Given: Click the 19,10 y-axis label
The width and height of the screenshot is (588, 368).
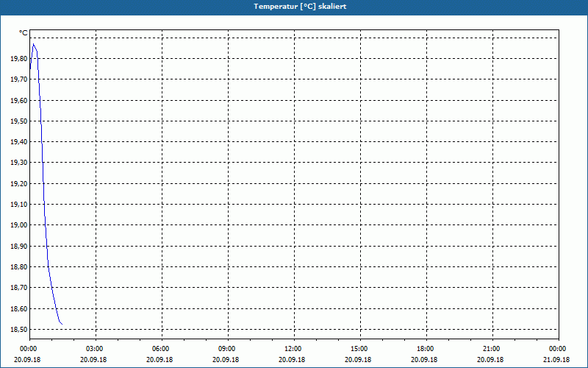Looking at the screenshot, I should [x=19, y=205].
